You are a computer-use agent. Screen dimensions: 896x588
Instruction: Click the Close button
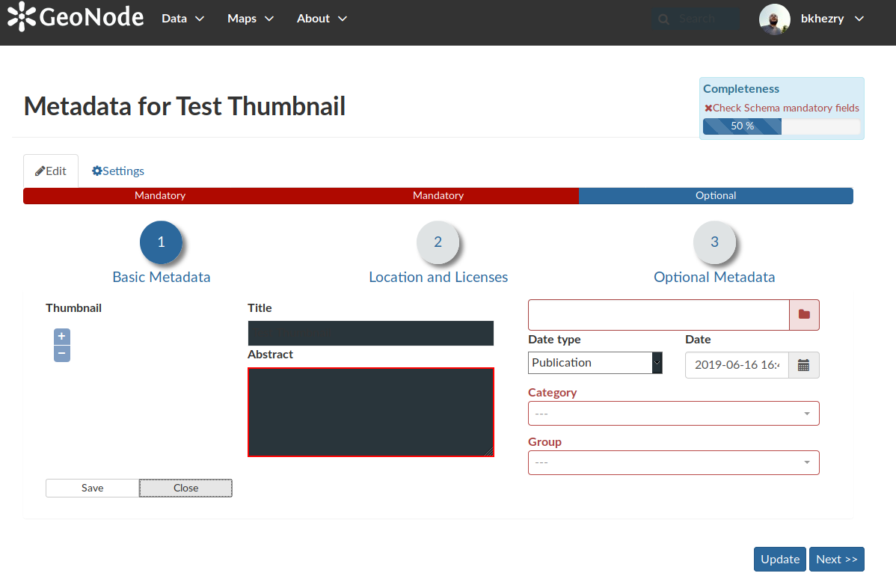pyautogui.click(x=185, y=488)
